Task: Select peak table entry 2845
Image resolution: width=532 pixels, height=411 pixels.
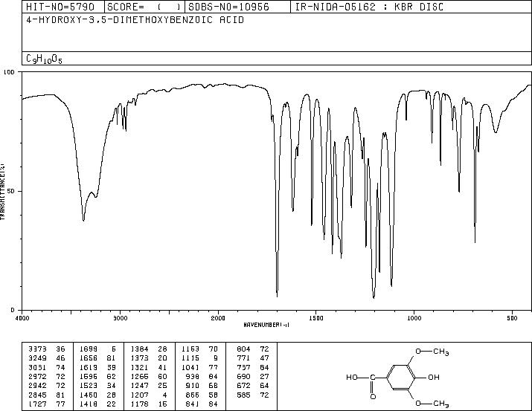Action: pos(46,395)
